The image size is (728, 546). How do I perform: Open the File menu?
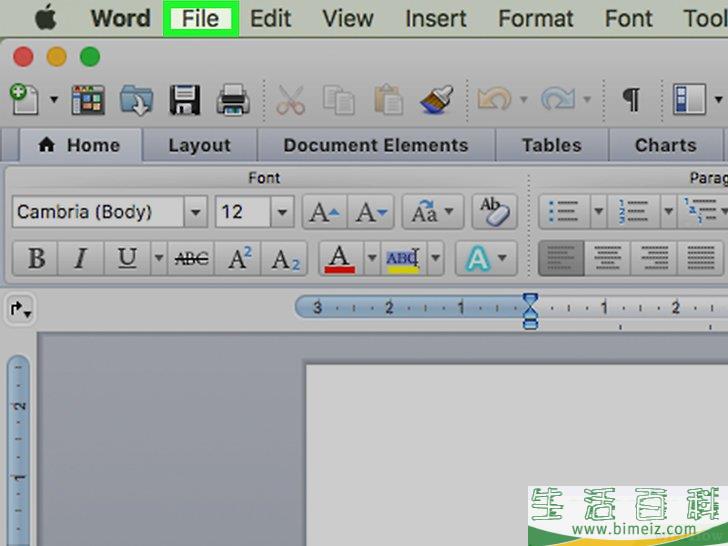coord(201,19)
